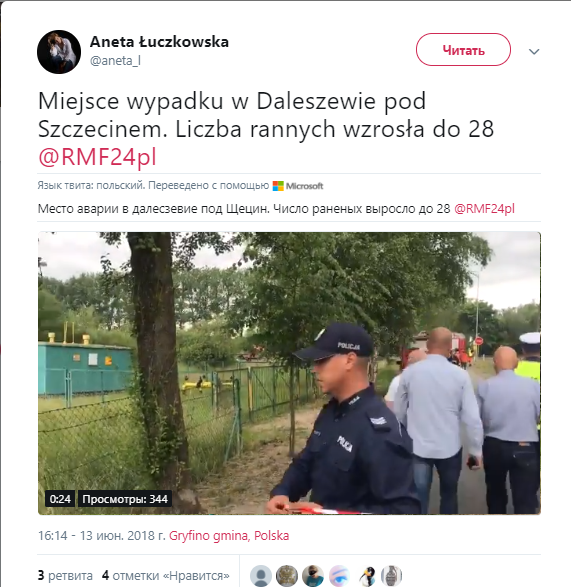This screenshot has height=587, width=571.
Task: Show the 3 ретвита list
Action: pos(65,575)
